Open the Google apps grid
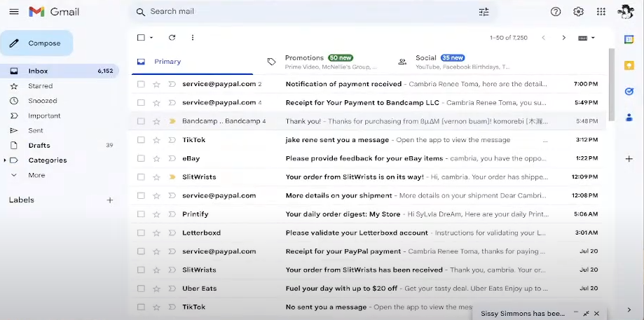 (601, 12)
